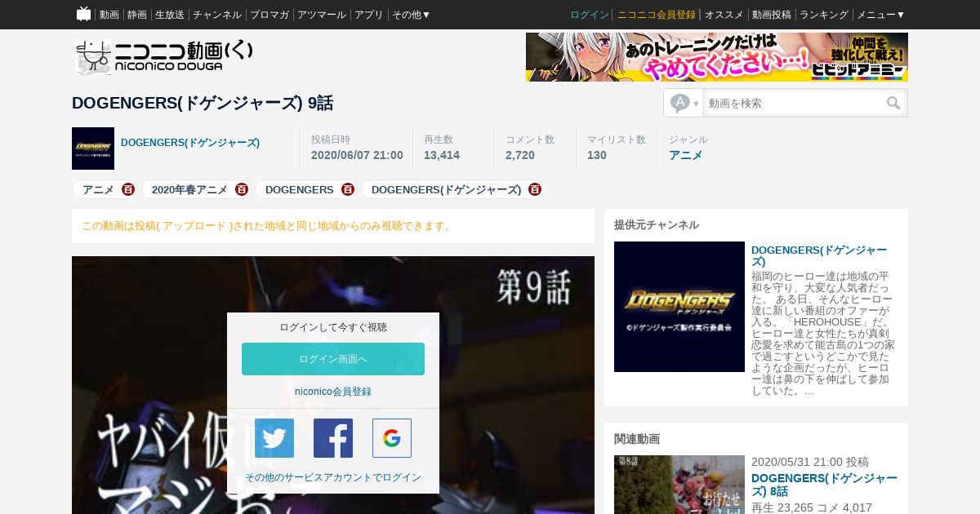Image resolution: width=980 pixels, height=514 pixels.
Task: Open the channel name link in 提供元チャンネル
Action: 819,255
